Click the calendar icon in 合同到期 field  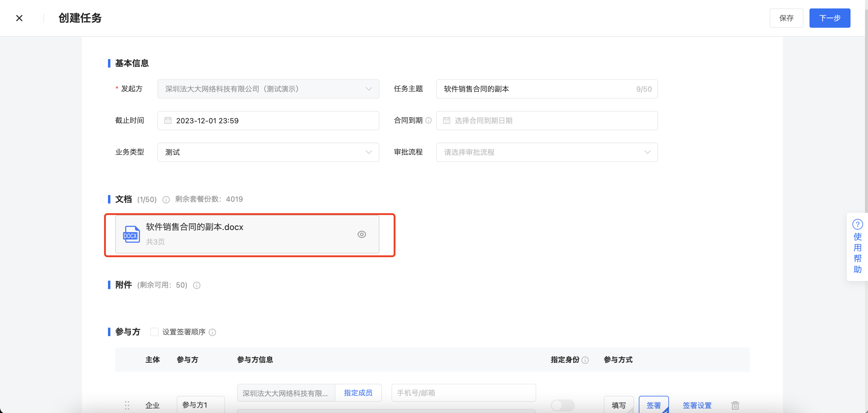pos(446,121)
